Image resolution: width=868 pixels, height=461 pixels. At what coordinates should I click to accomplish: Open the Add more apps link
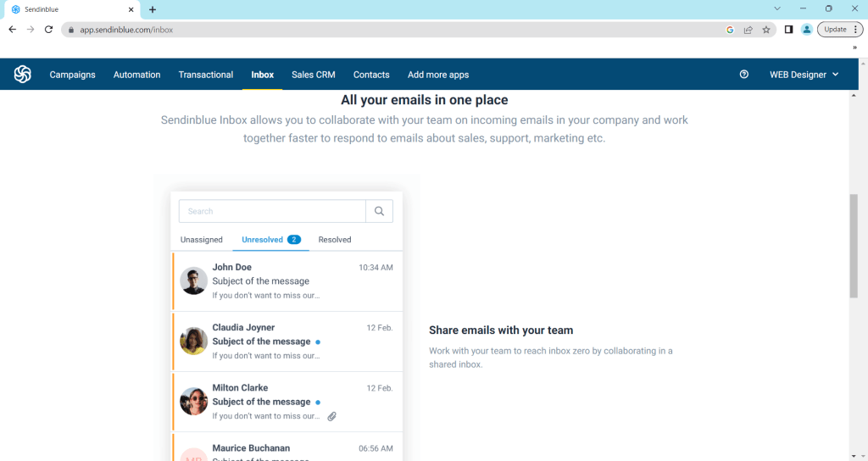click(x=438, y=75)
